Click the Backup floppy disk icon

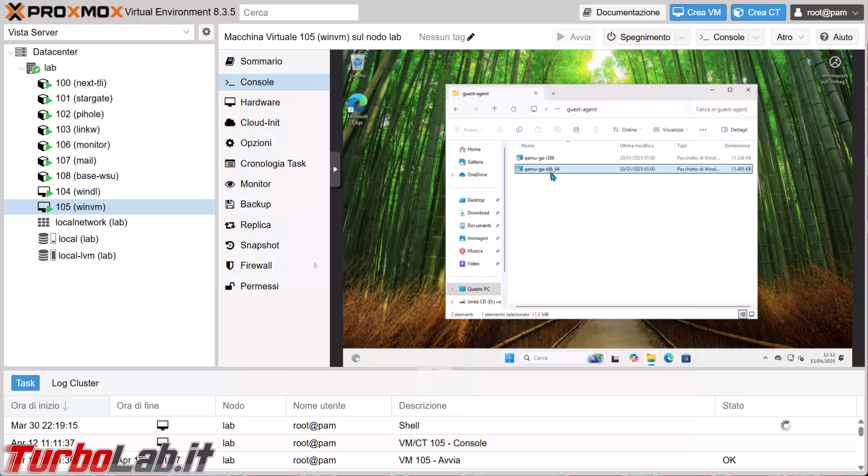[x=230, y=204]
